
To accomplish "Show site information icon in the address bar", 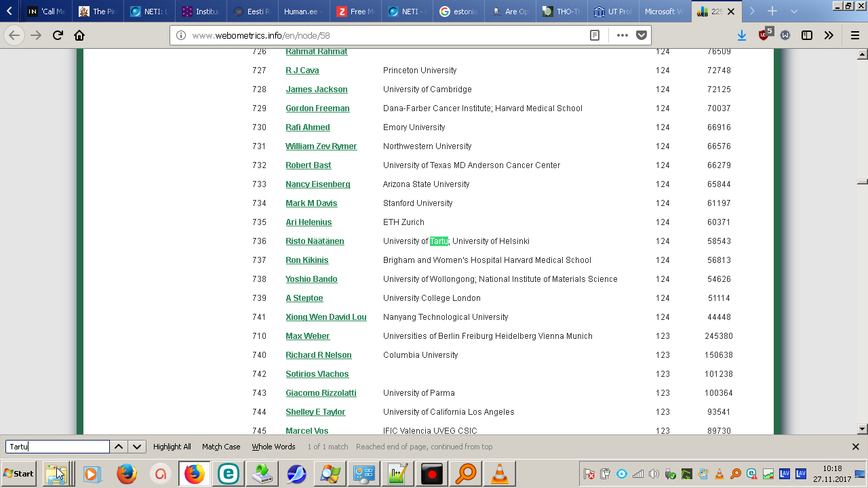I will click(x=181, y=35).
